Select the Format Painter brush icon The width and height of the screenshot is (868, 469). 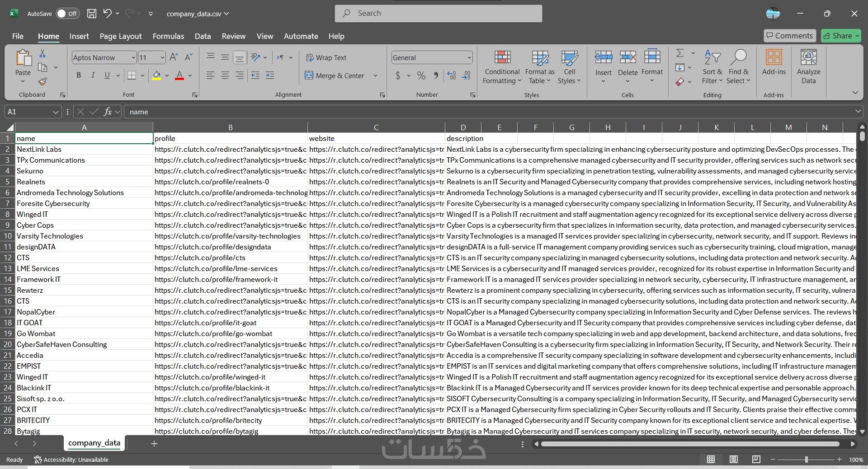pos(42,81)
